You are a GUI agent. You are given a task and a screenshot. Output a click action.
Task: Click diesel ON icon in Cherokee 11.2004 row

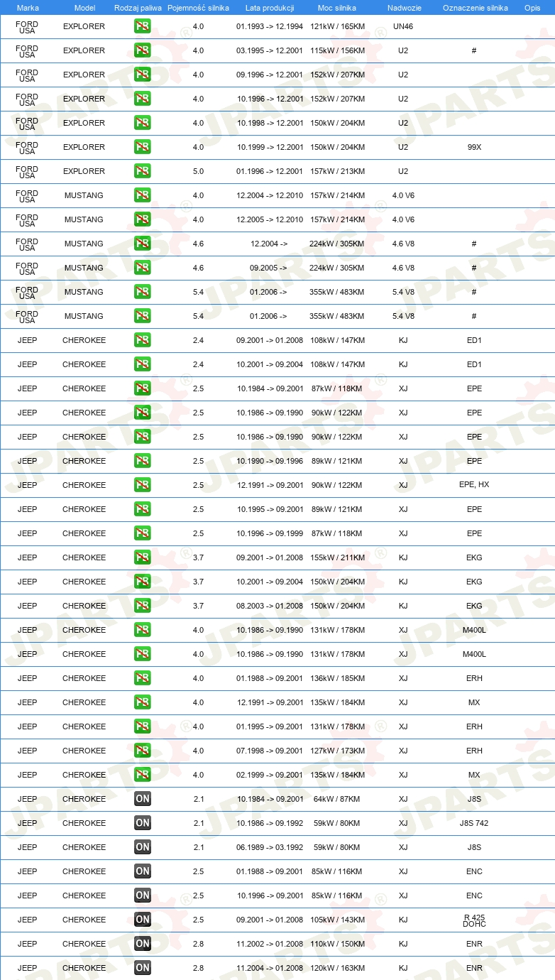(x=142, y=968)
